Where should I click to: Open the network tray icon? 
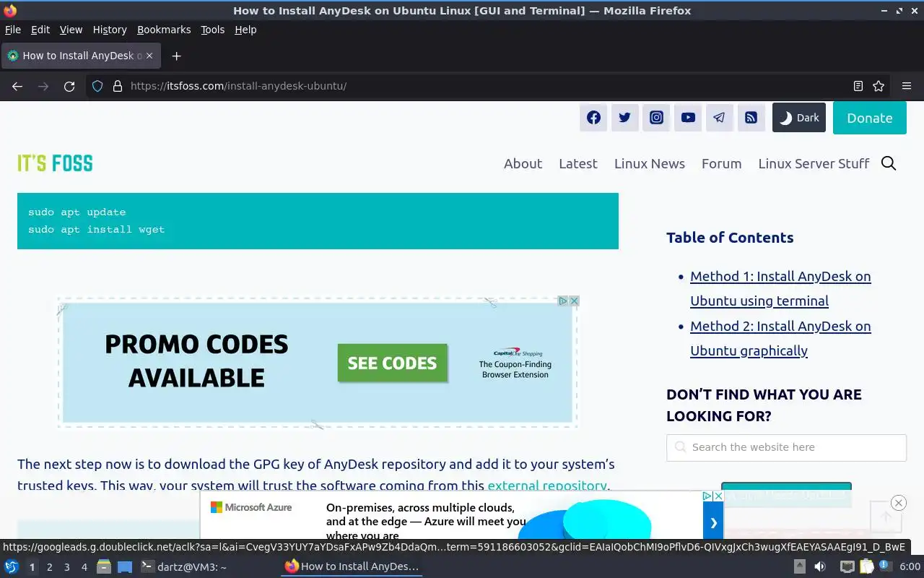(847, 567)
